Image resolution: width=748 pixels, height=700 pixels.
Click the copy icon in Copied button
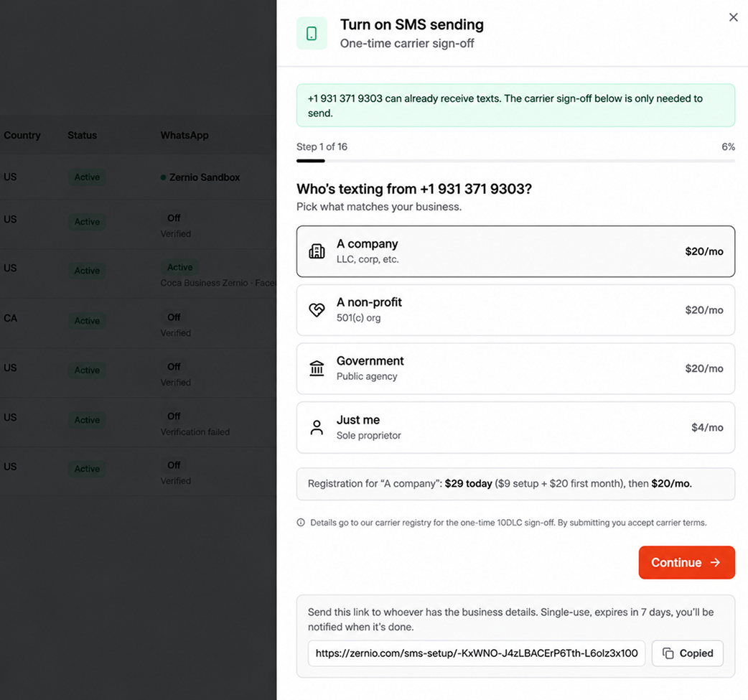click(668, 653)
